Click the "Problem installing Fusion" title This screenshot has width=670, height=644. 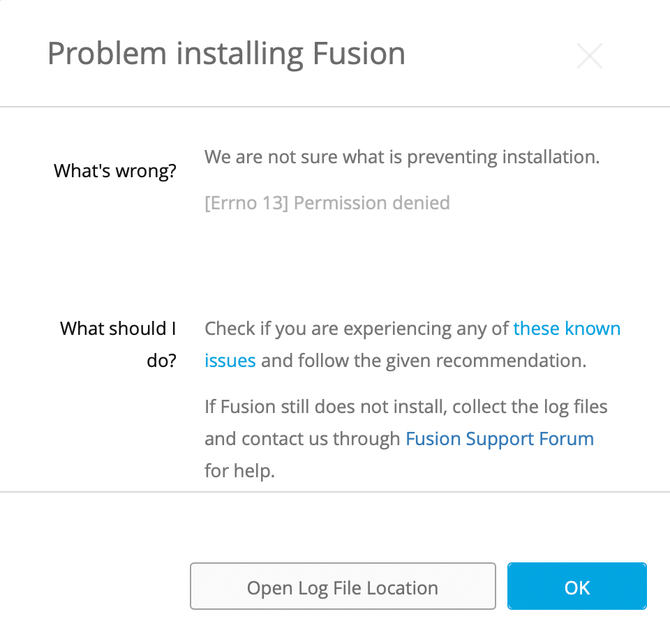(x=226, y=54)
